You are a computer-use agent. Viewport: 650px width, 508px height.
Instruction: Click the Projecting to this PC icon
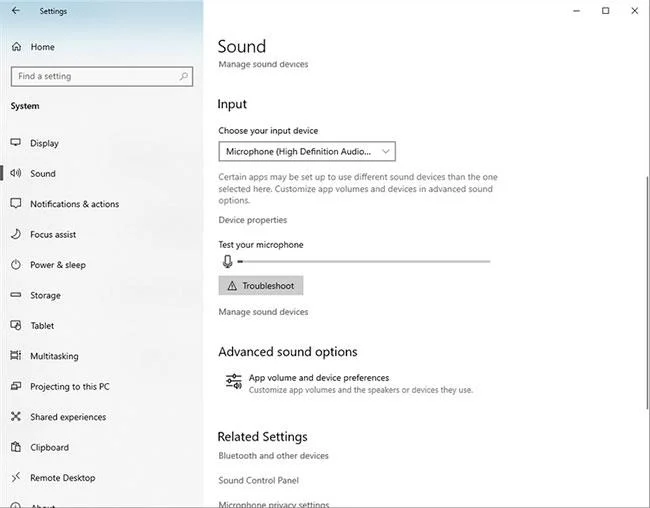[16, 386]
